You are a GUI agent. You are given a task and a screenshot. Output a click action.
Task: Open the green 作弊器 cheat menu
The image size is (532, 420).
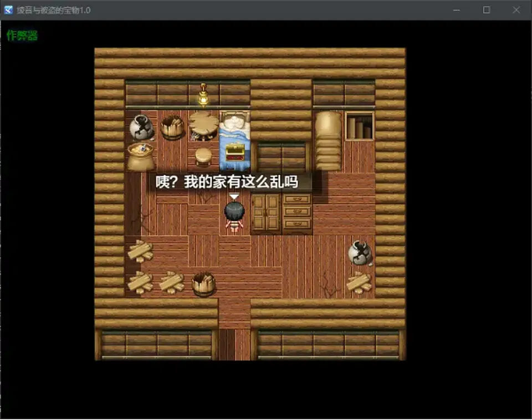22,35
